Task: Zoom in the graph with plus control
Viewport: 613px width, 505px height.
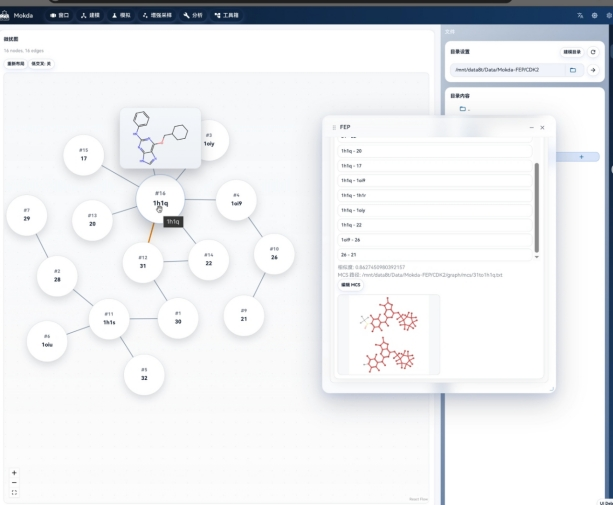Action: coord(14,473)
